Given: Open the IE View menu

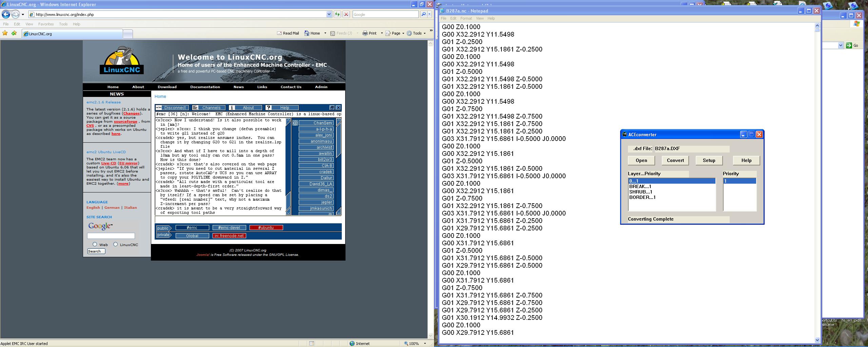Looking at the screenshot, I should click(x=29, y=24).
